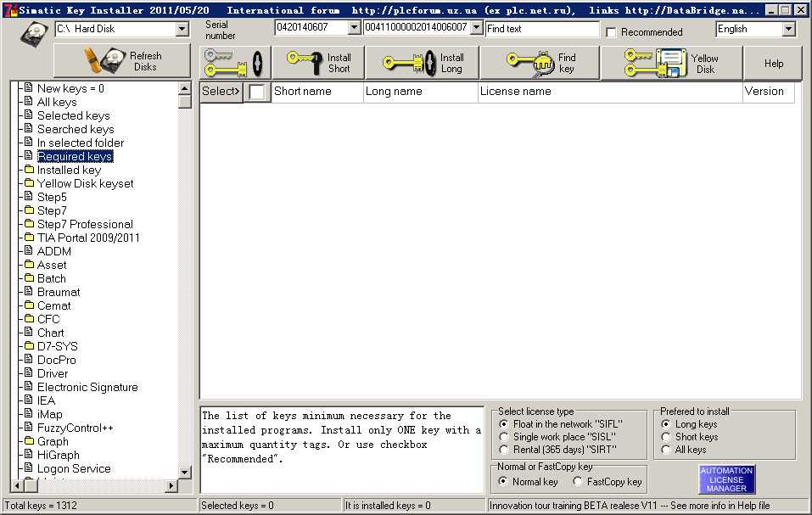Expand the English language dropdown
This screenshot has height=515, width=812.
788,29
